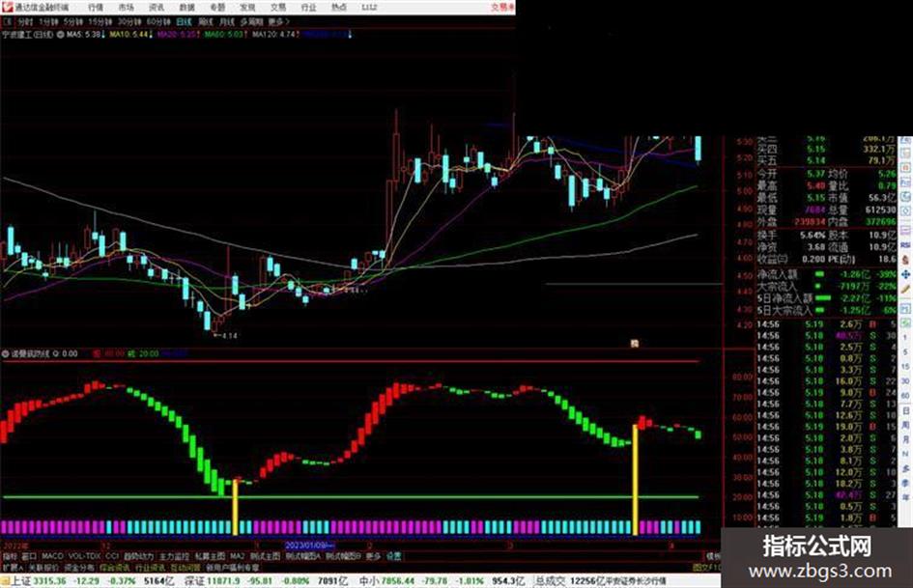
Task: Click the round icon beside the stock name
Action: coord(60,35)
